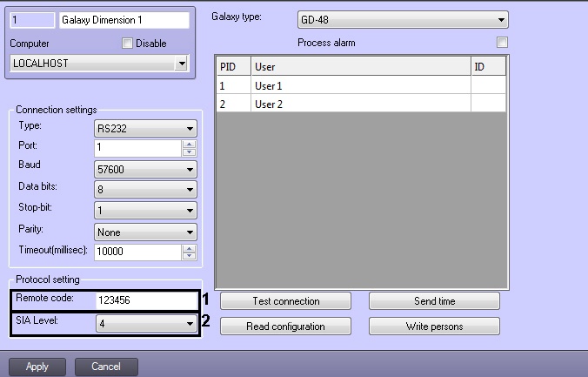Click the ID cell for User 2
The image size is (588, 377).
tap(488, 104)
